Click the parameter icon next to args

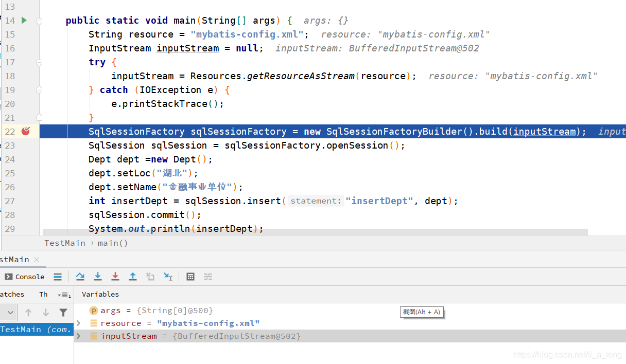pos(94,311)
